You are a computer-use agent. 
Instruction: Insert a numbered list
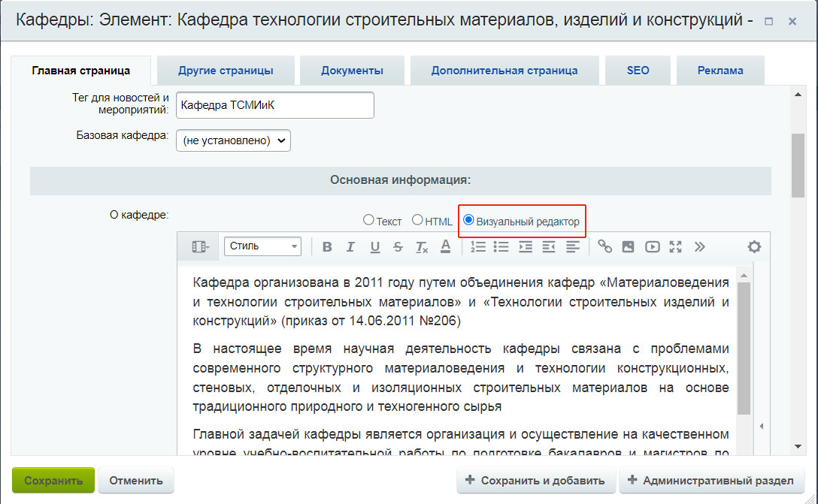pos(478,246)
